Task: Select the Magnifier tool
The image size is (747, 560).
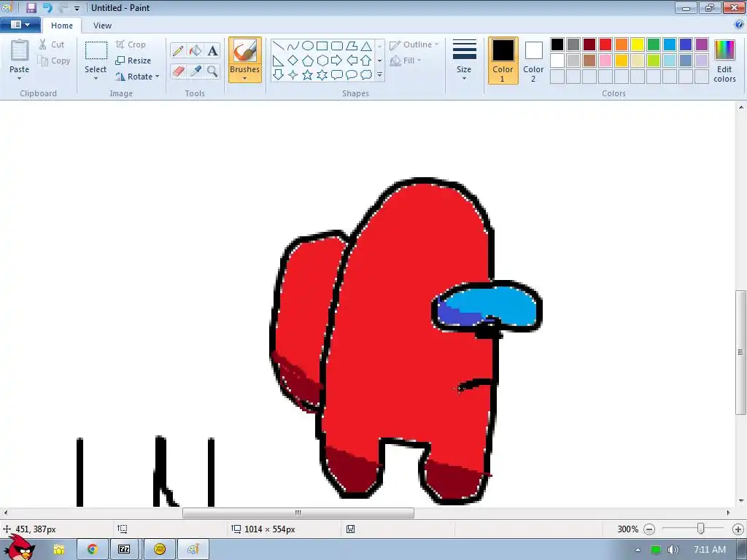Action: pos(212,71)
